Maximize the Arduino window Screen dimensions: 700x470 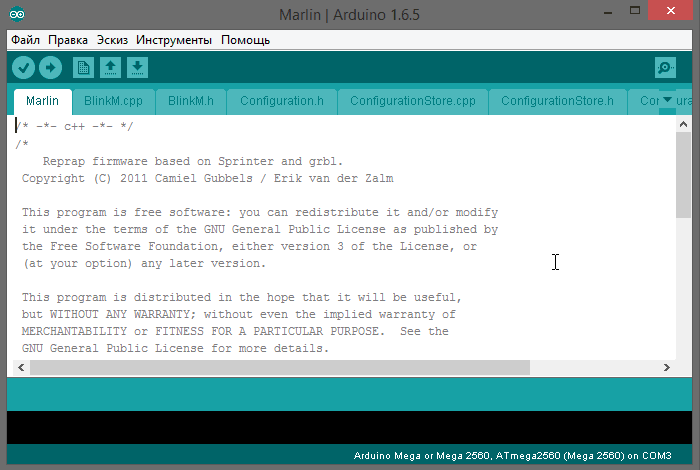[634, 11]
